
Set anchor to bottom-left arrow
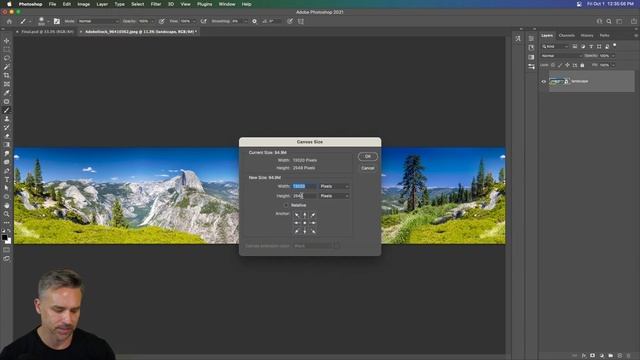pyautogui.click(x=297, y=231)
